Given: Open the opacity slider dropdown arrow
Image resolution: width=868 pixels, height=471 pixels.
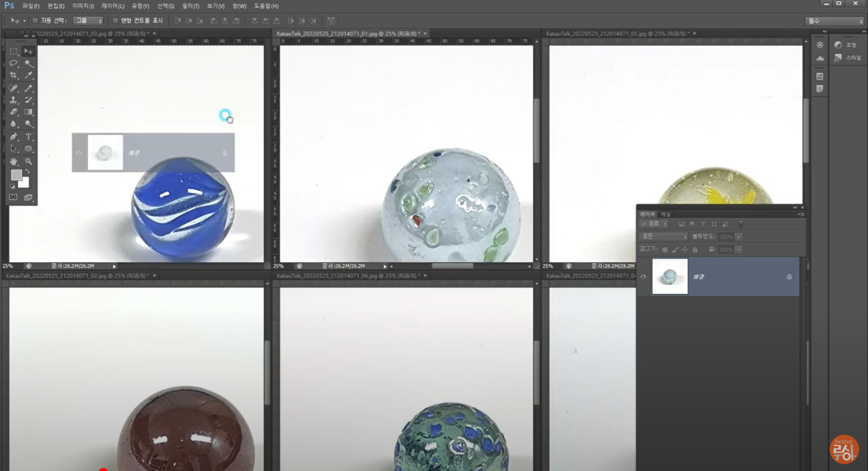Looking at the screenshot, I should click(739, 237).
